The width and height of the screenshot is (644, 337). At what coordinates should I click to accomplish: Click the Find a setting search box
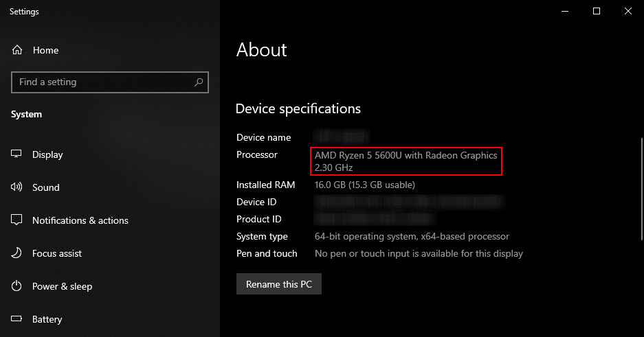tap(103, 82)
